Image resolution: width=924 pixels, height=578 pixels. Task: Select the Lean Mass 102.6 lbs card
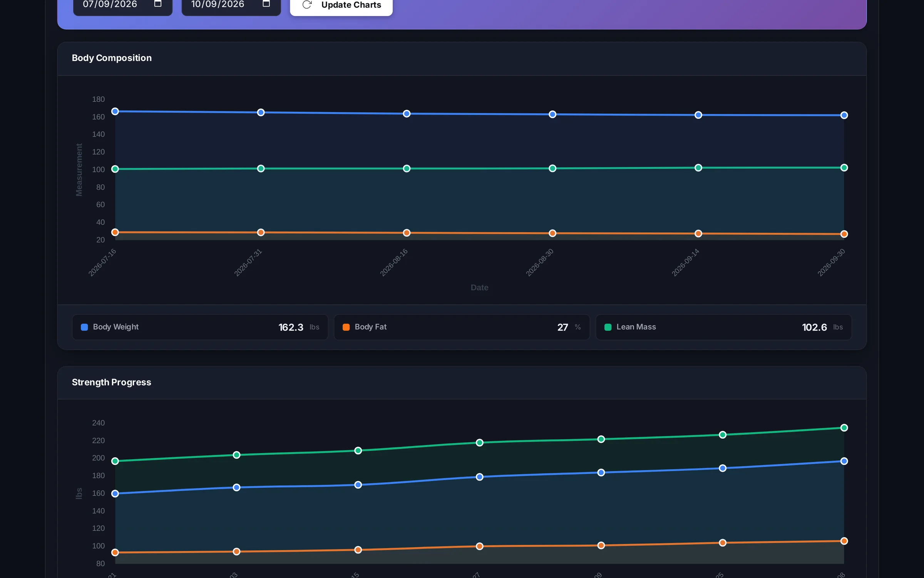(x=723, y=327)
